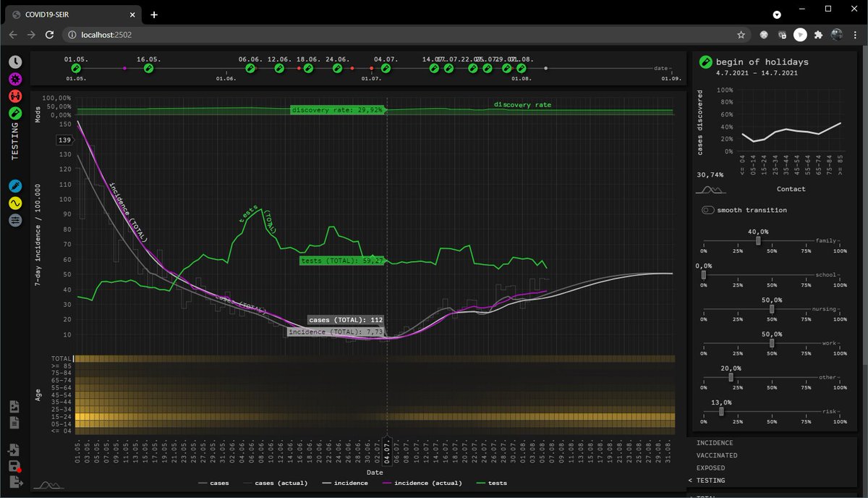Bookmark page with the star icon
The width and height of the screenshot is (868, 498).
click(741, 34)
